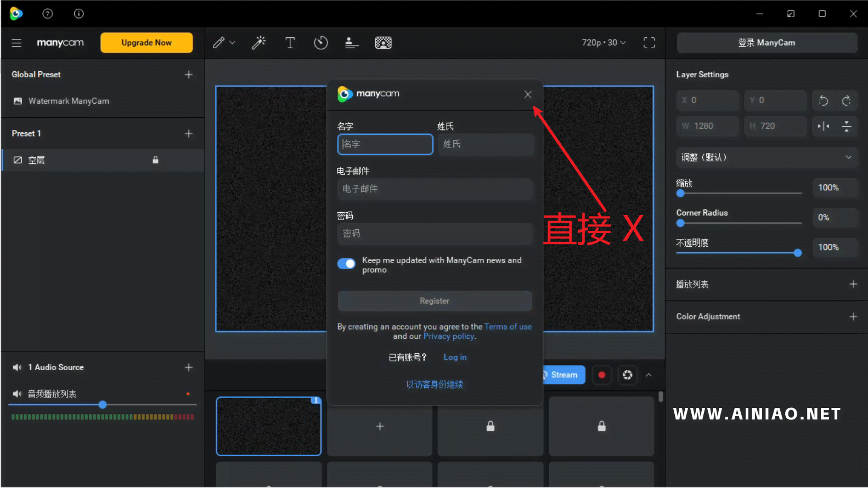Rotate layer clockwise
Image resolution: width=868 pixels, height=488 pixels.
(847, 100)
